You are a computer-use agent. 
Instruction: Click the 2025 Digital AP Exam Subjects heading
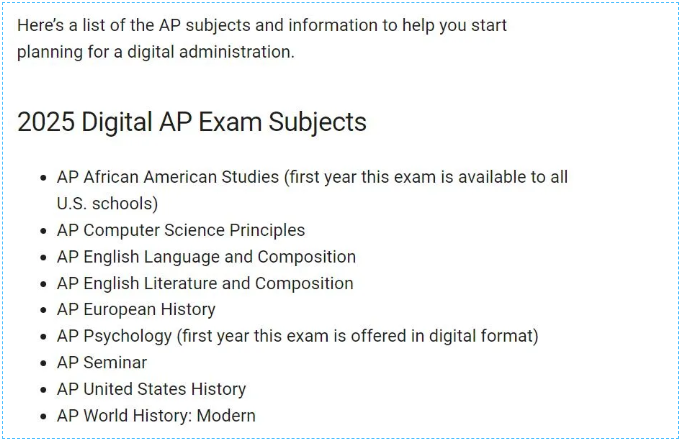(192, 122)
